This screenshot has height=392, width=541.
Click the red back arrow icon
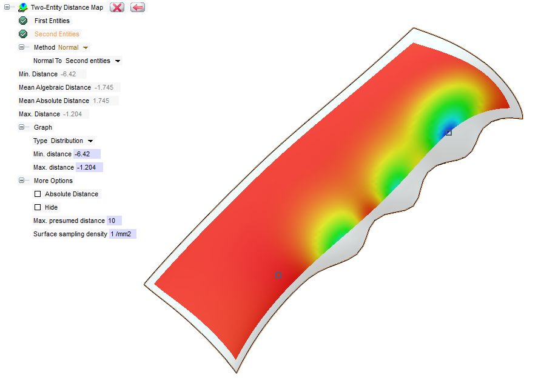(138, 7)
